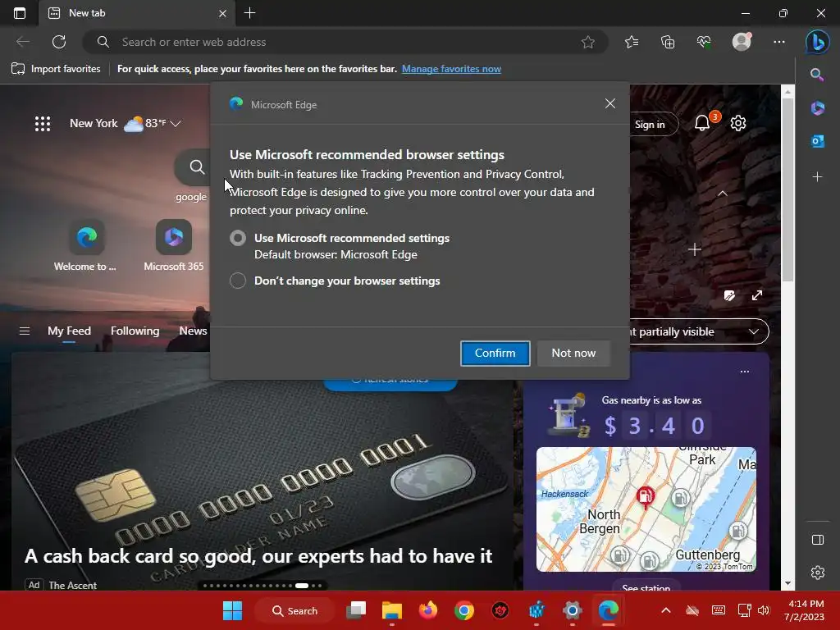Click the Confirm button
Image resolution: width=840 pixels, height=630 pixels.
(x=495, y=353)
